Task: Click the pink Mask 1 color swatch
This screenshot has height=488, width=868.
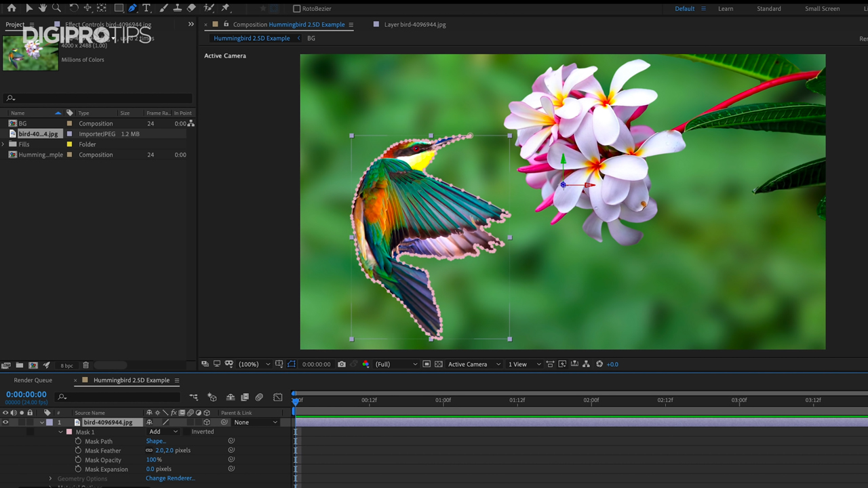Action: 69,432
